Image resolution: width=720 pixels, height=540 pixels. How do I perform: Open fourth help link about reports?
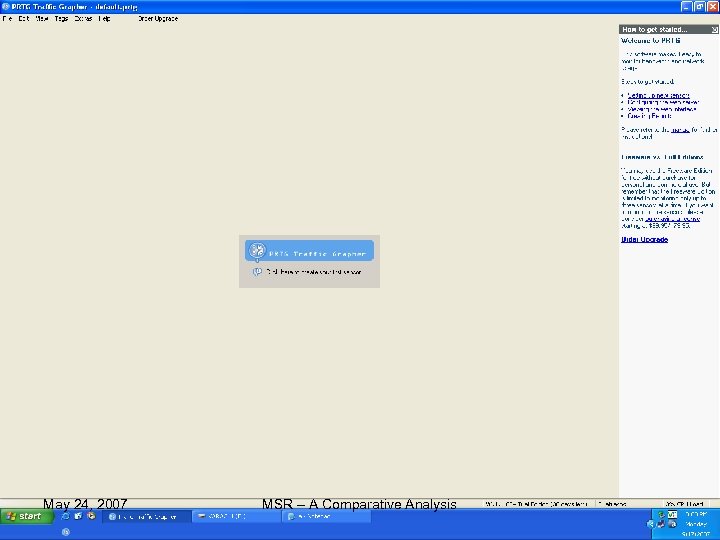pyautogui.click(x=649, y=116)
